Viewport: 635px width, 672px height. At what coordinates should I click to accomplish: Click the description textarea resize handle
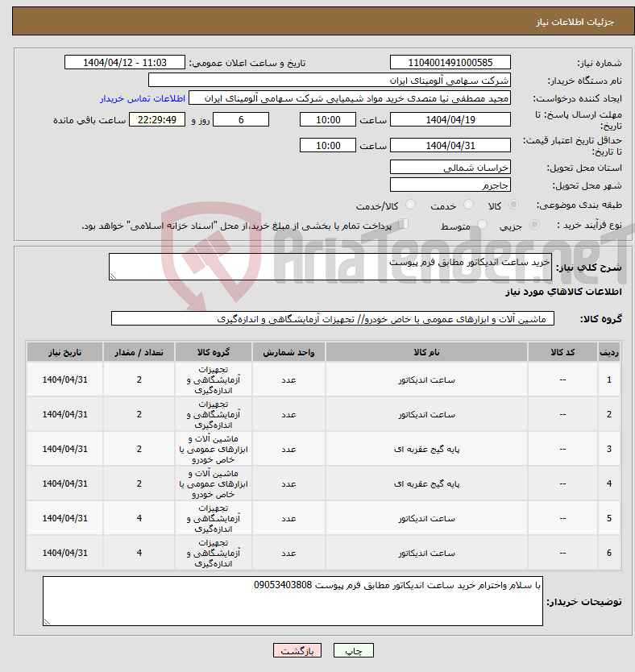tap(113, 276)
